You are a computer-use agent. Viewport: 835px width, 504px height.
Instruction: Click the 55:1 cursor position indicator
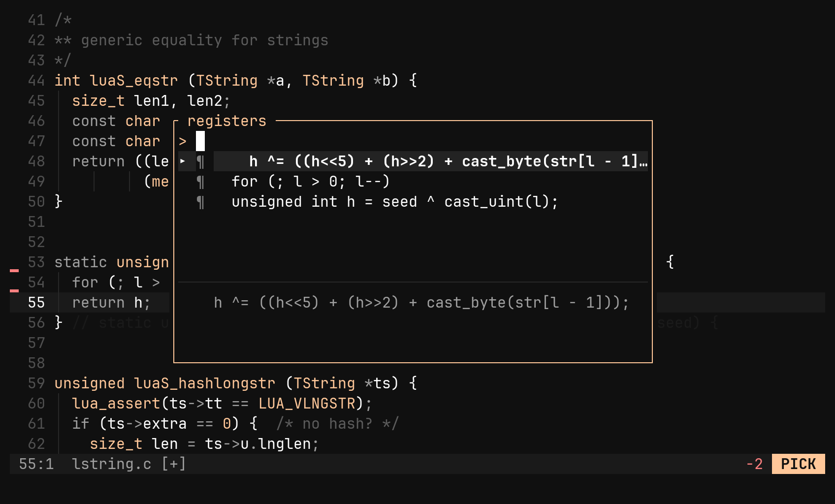(36, 464)
